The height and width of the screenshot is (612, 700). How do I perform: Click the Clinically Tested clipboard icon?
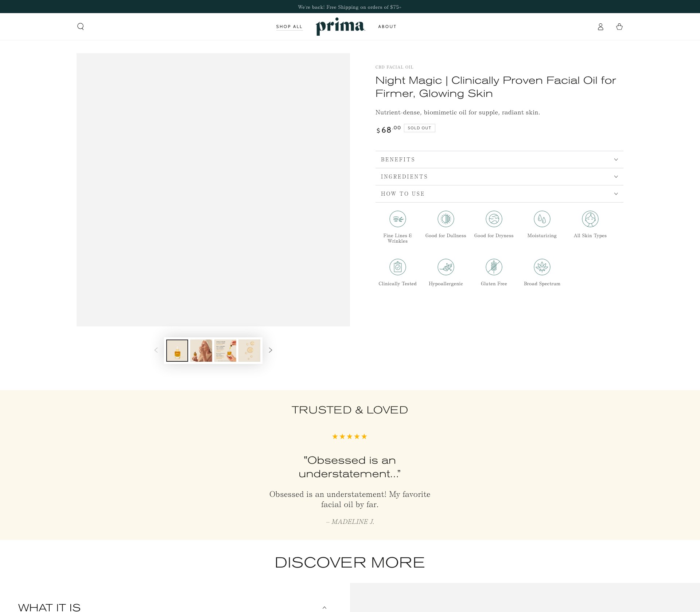click(x=397, y=267)
